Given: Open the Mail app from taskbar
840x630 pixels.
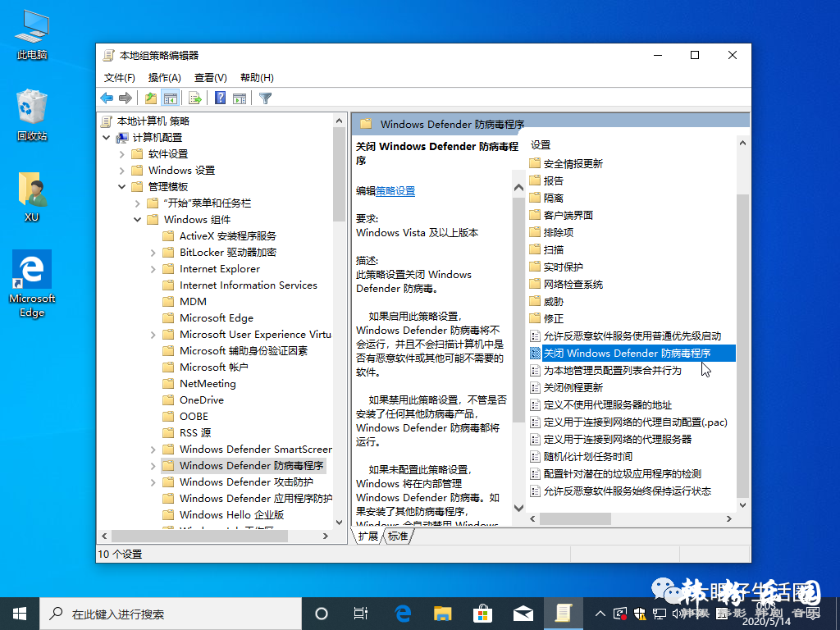Looking at the screenshot, I should [523, 614].
